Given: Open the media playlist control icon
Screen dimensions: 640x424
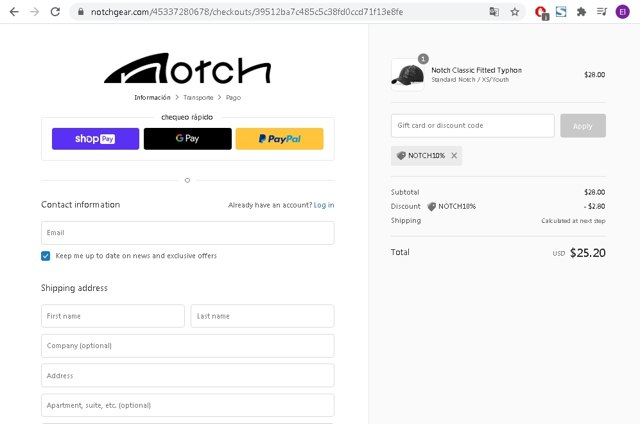Looking at the screenshot, I should point(602,12).
